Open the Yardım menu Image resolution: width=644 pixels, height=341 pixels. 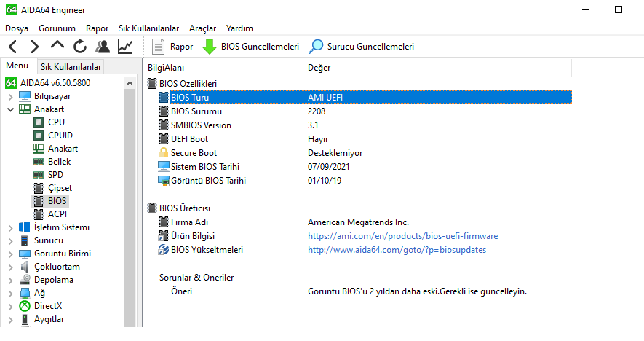click(239, 28)
